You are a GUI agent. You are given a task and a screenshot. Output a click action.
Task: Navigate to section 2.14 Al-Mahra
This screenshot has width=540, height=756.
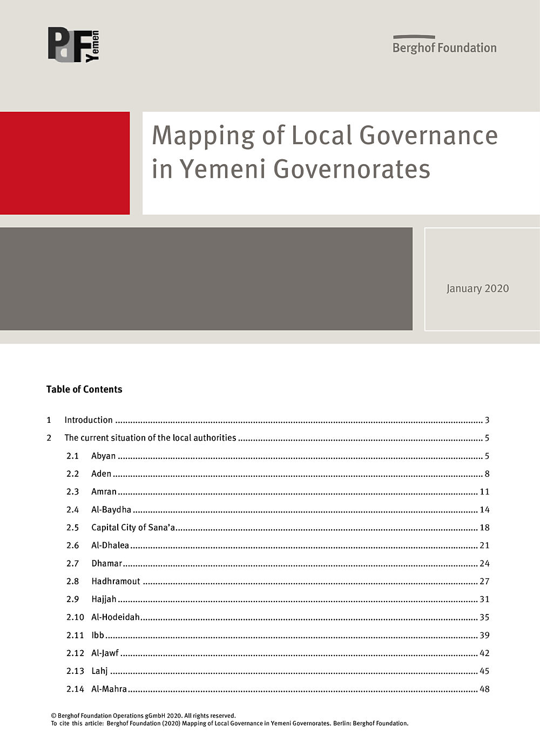278,689
